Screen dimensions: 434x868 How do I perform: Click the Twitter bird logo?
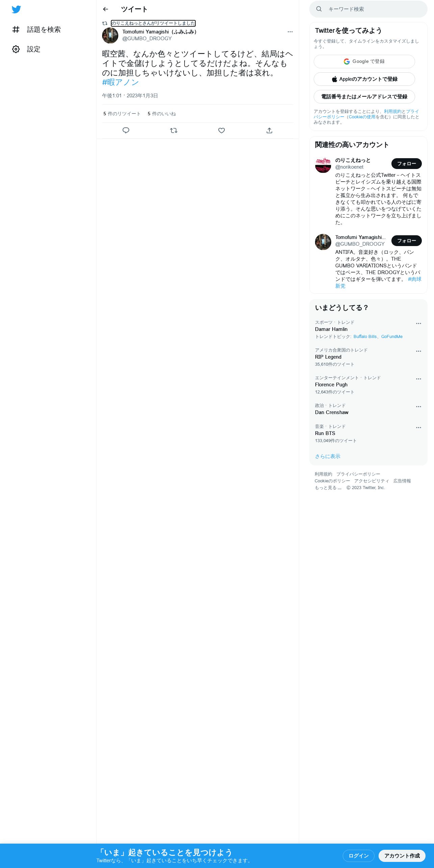[x=16, y=9]
